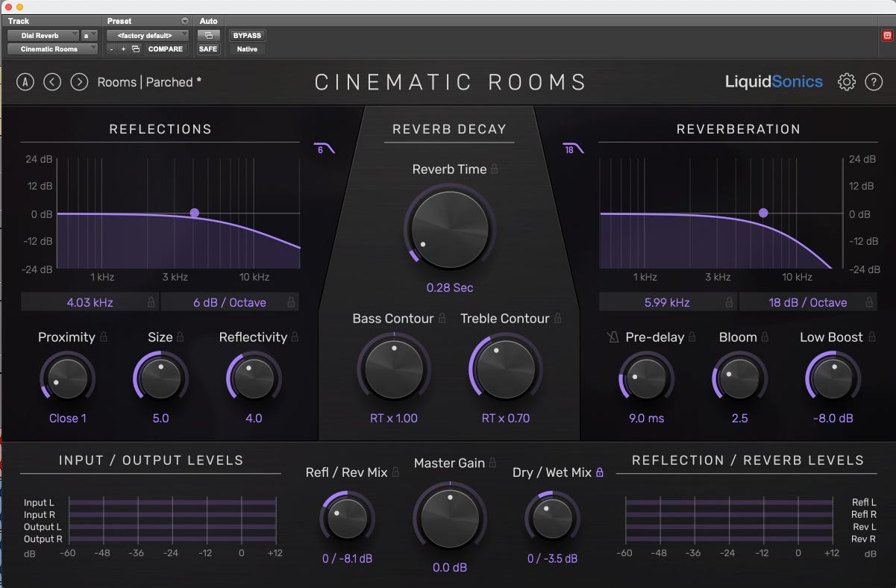Click the Reverberation EQ curve handle
This screenshot has width=896, height=588.
763,213
